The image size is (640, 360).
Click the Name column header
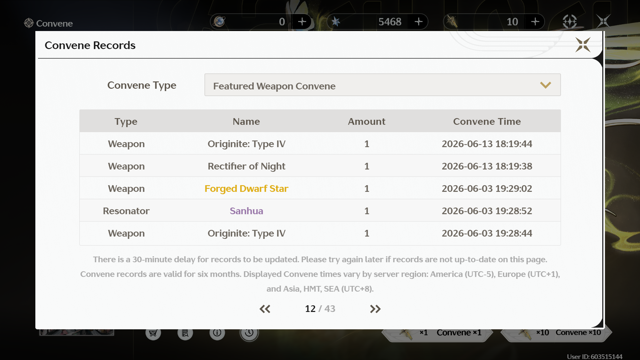(246, 122)
